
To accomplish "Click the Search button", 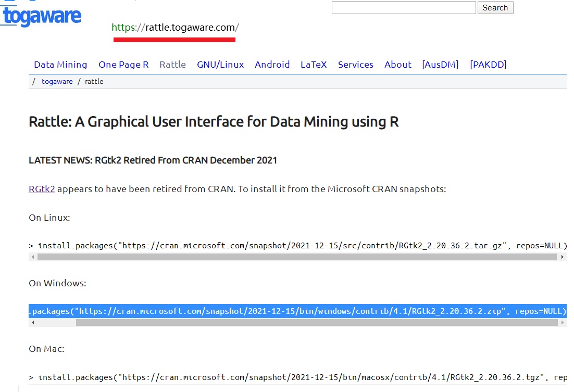I will tap(495, 8).
